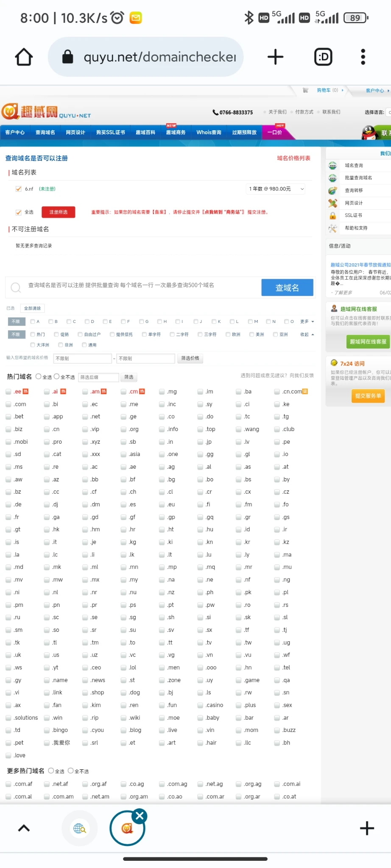Open the 1年数 980.00元 price dropdown

click(276, 189)
